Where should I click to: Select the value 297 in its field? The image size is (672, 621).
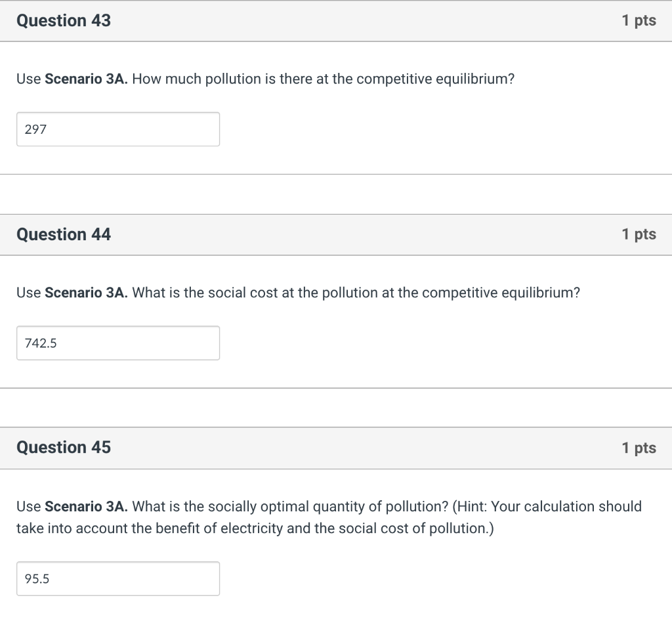pyautogui.click(x=34, y=129)
